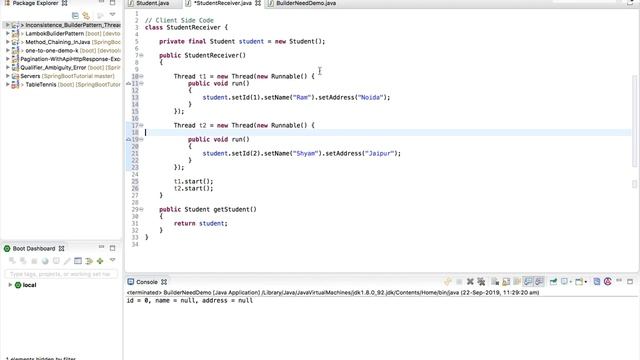Screen dimensions: 640x360
Task: Open the Package Explorer tab
Action: pos(35,3)
